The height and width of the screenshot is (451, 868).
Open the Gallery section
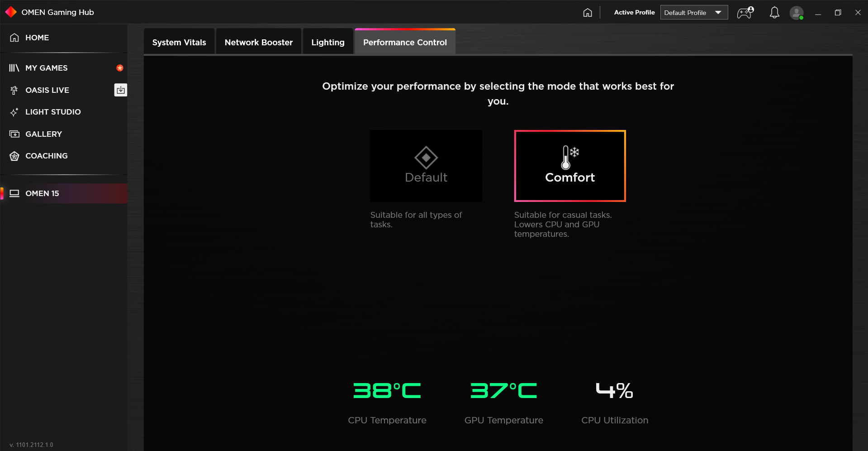point(43,134)
